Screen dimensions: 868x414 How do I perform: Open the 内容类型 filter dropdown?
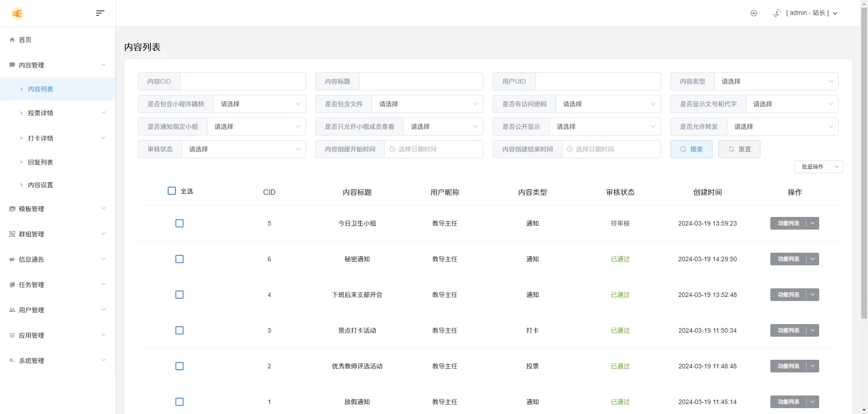click(x=776, y=81)
